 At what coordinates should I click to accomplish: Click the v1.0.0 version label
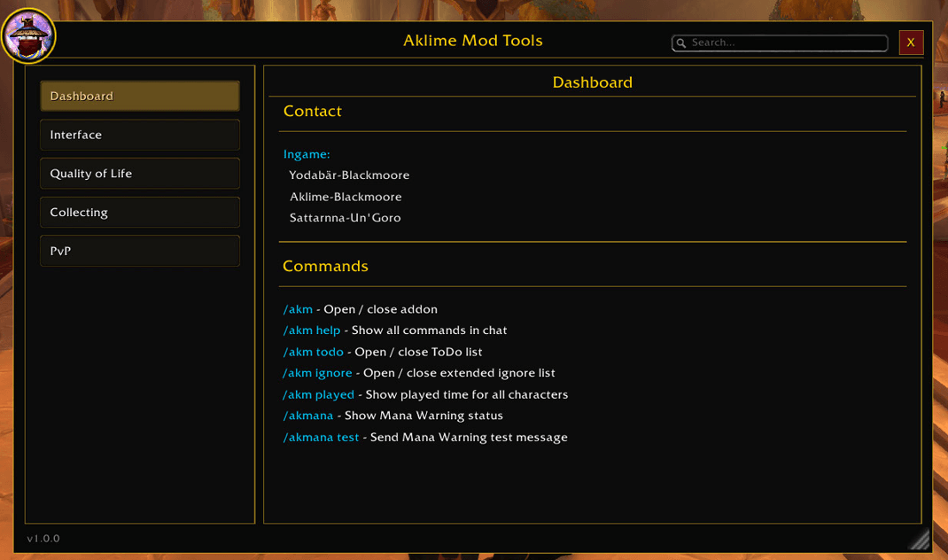click(x=43, y=538)
